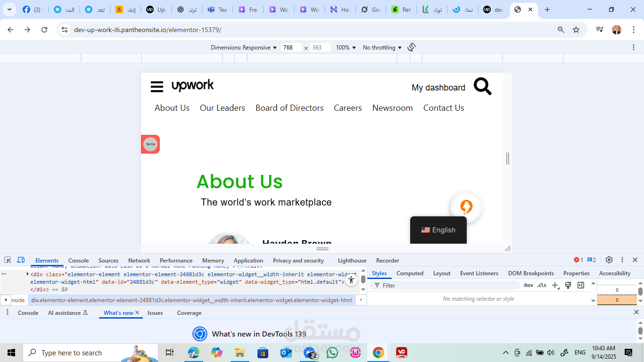The width and height of the screenshot is (644, 362).
Task: Open the Contact Us nav link
Action: [x=444, y=108]
